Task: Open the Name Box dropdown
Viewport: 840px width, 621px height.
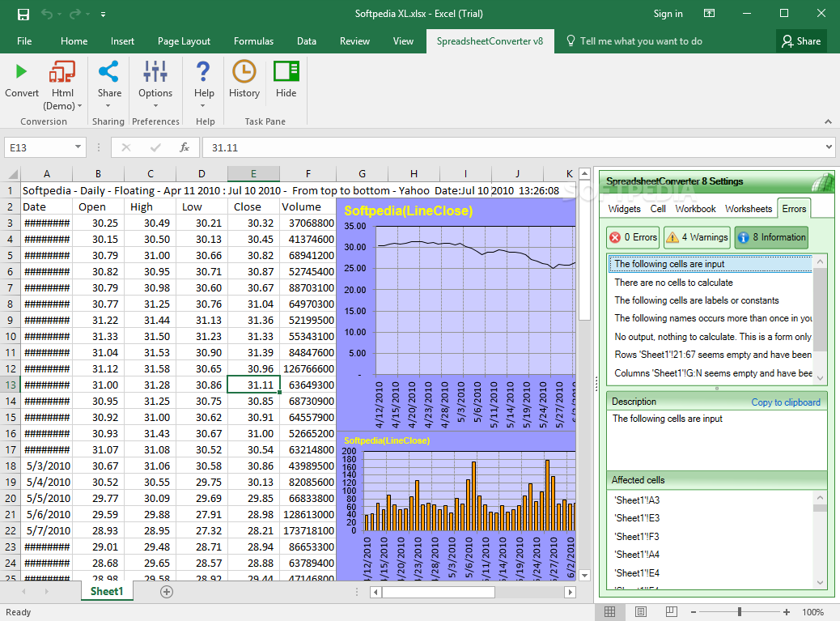Action: coord(78,147)
